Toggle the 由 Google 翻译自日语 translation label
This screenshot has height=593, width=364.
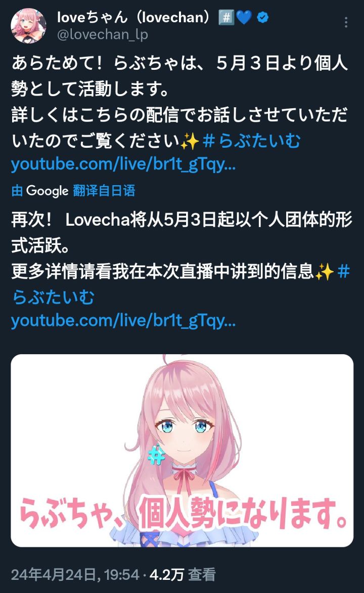pyautogui.click(x=73, y=191)
